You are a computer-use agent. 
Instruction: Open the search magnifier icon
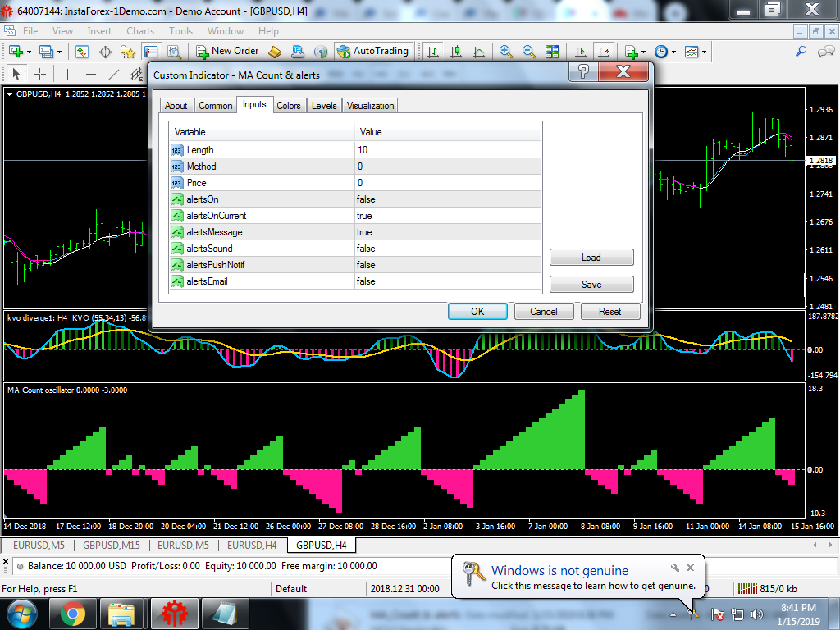click(801, 52)
